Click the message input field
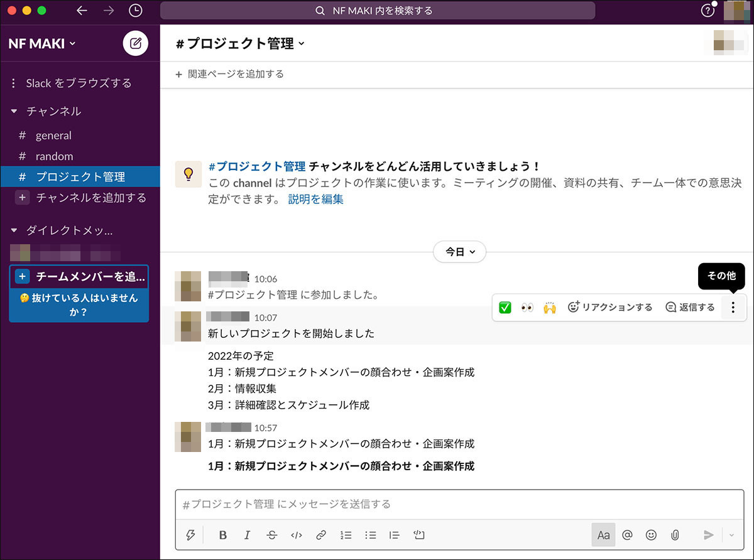Screen dimensions: 754x560 coord(459,504)
